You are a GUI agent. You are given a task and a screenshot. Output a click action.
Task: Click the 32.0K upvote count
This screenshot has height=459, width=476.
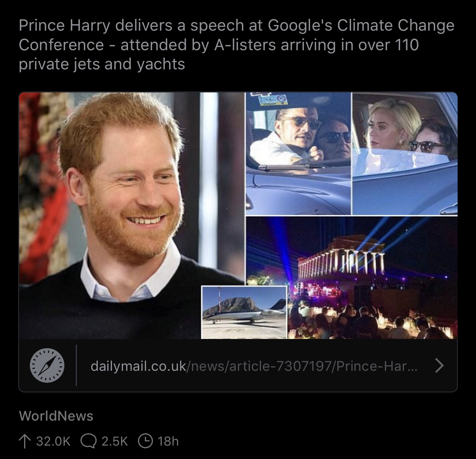point(53,441)
